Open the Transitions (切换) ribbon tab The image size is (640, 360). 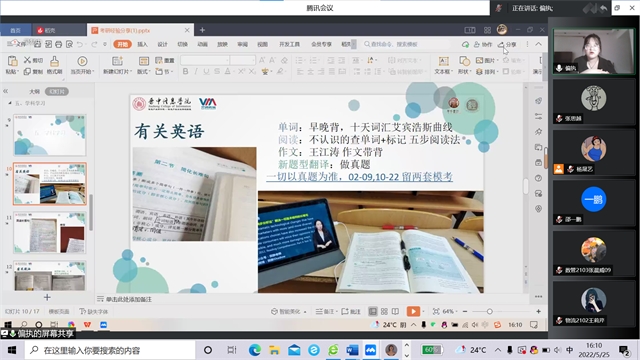coord(182,44)
